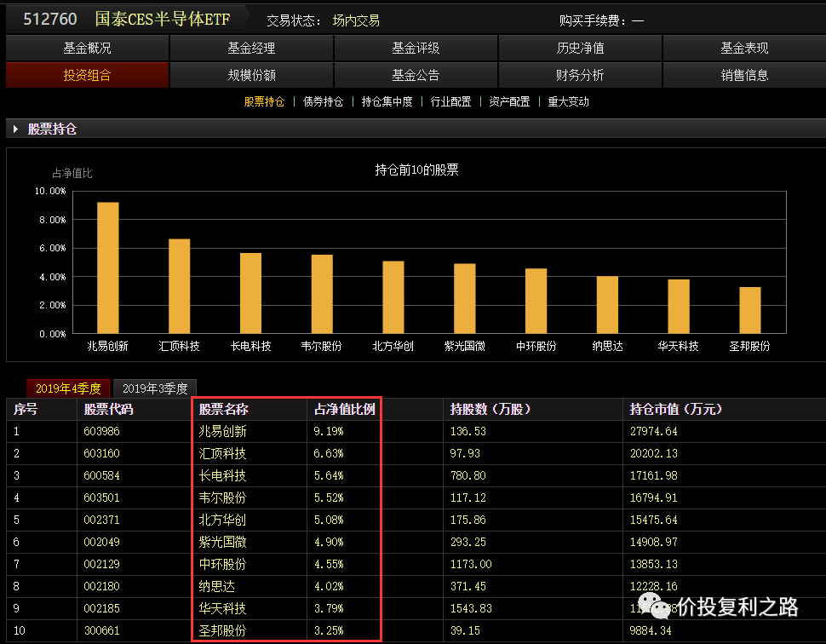826x644 pixels.
Task: Click the 圣邦股份 bar in chart
Action: pos(750,310)
